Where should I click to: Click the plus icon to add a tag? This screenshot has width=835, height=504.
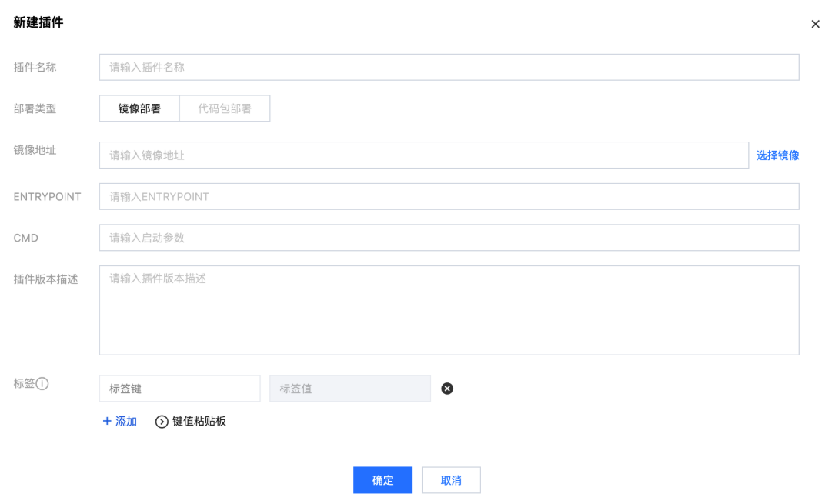tap(107, 421)
